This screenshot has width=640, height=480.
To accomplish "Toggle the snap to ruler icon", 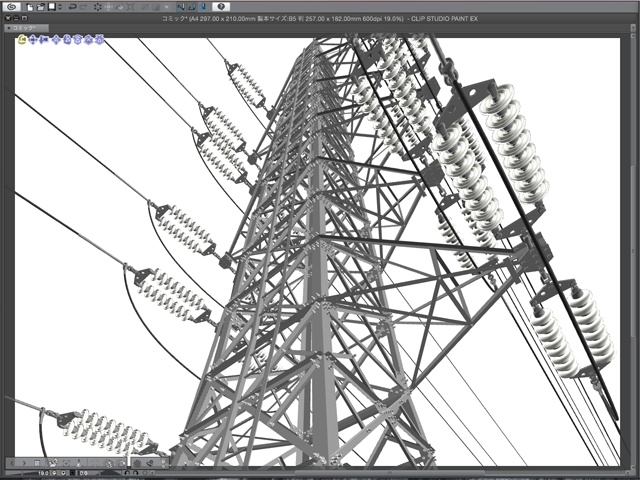I will [x=181, y=7].
